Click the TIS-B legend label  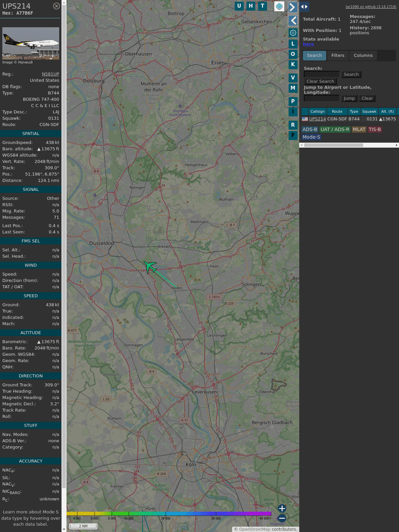(375, 130)
